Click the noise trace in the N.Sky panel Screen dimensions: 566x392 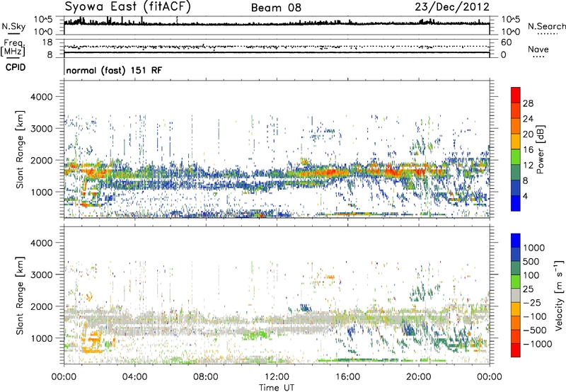point(277,24)
